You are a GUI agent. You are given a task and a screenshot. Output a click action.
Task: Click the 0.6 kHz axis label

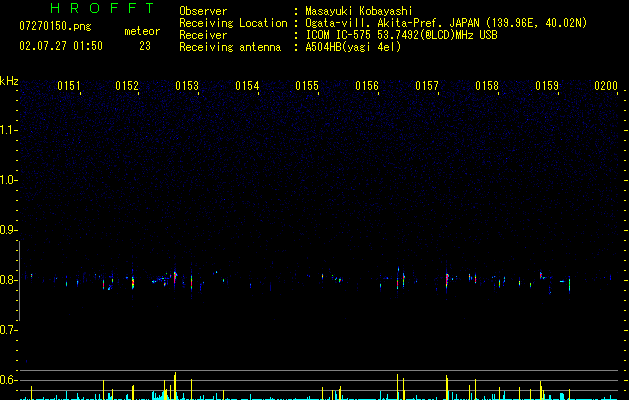(x=8, y=380)
